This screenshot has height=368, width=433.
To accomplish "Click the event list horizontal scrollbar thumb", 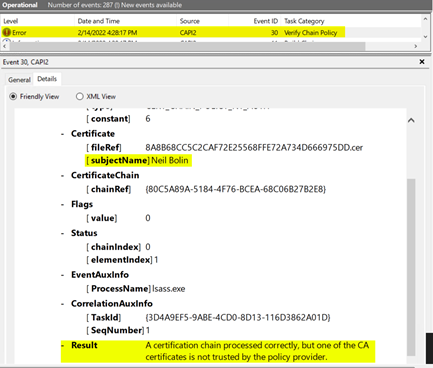I will (x=187, y=46).
